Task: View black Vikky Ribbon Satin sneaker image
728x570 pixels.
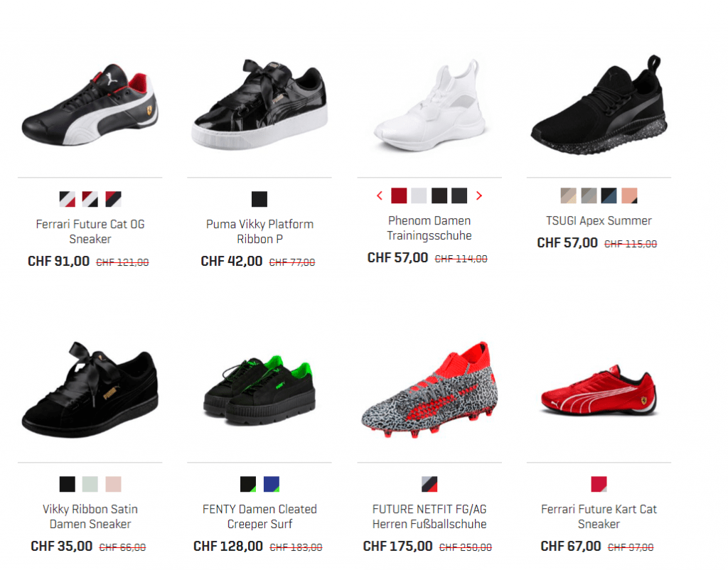Action: click(x=90, y=390)
